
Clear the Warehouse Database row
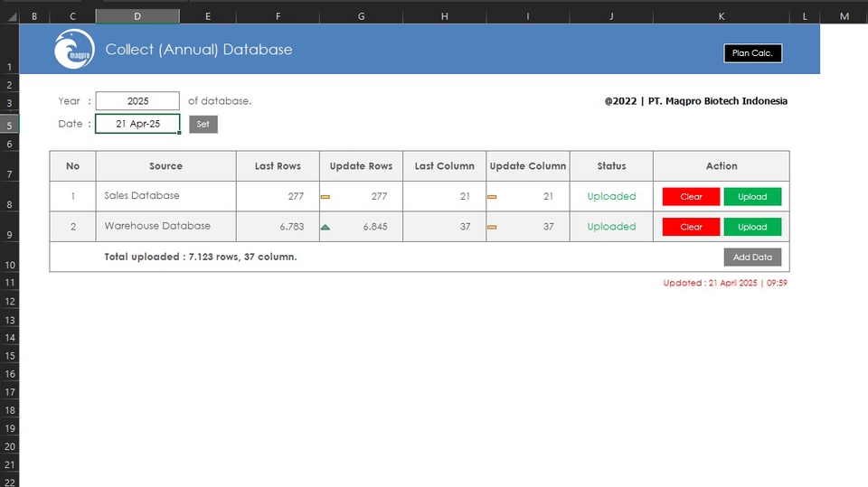(x=691, y=227)
